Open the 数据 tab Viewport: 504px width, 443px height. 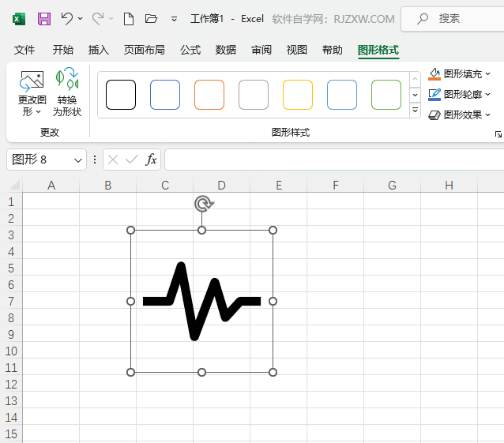(226, 50)
